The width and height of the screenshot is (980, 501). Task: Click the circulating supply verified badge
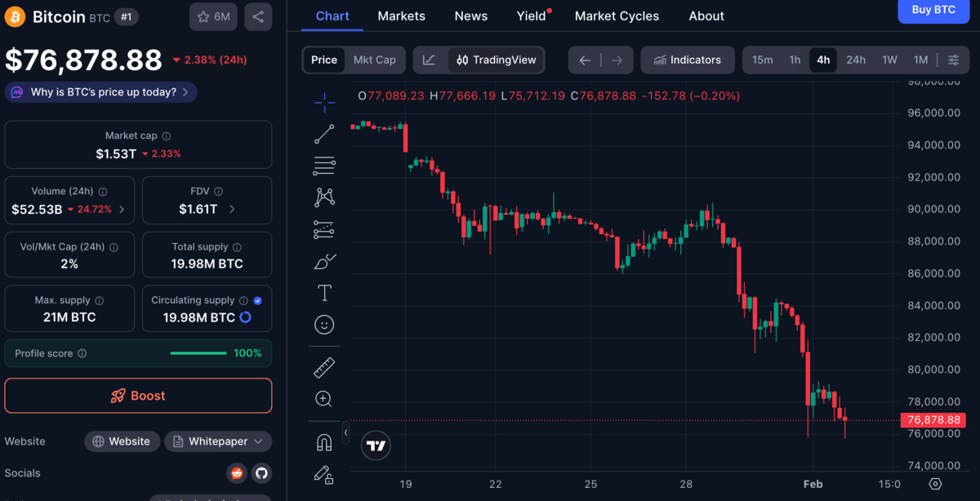point(257,300)
